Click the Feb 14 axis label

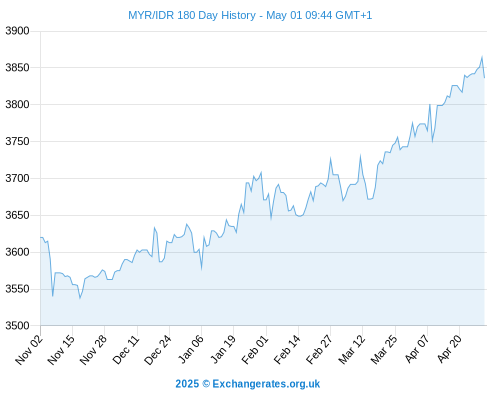pos(287,349)
